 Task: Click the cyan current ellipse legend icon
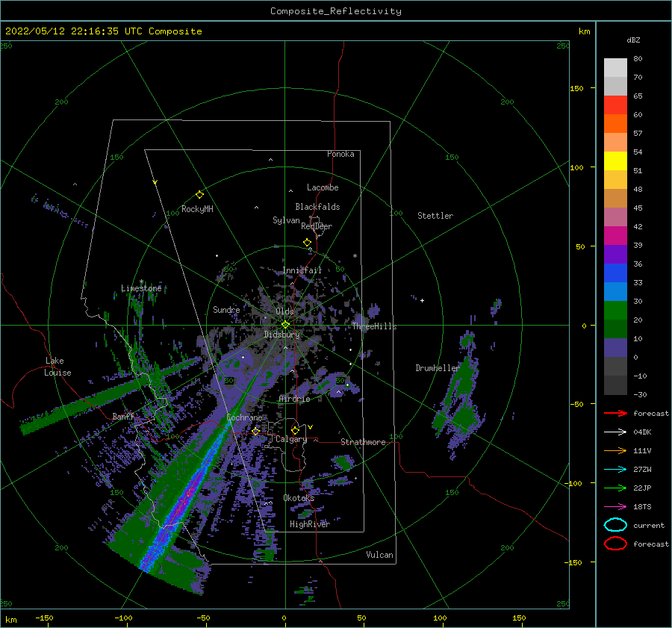(x=615, y=525)
